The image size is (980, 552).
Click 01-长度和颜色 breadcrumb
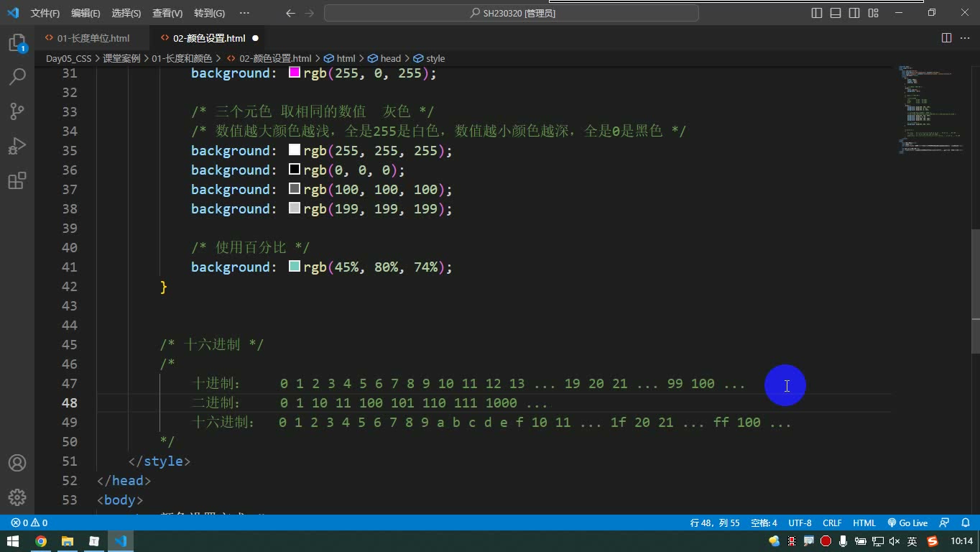[x=182, y=58]
